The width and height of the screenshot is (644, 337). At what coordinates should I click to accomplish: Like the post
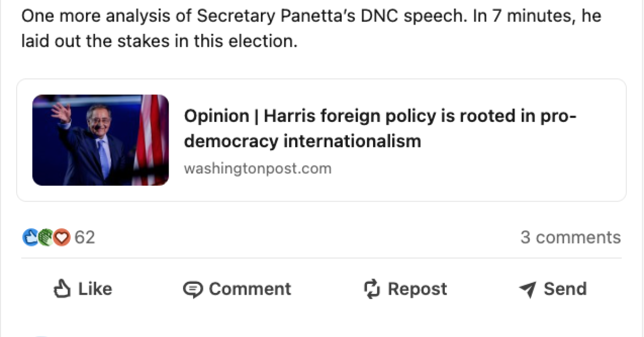83,288
